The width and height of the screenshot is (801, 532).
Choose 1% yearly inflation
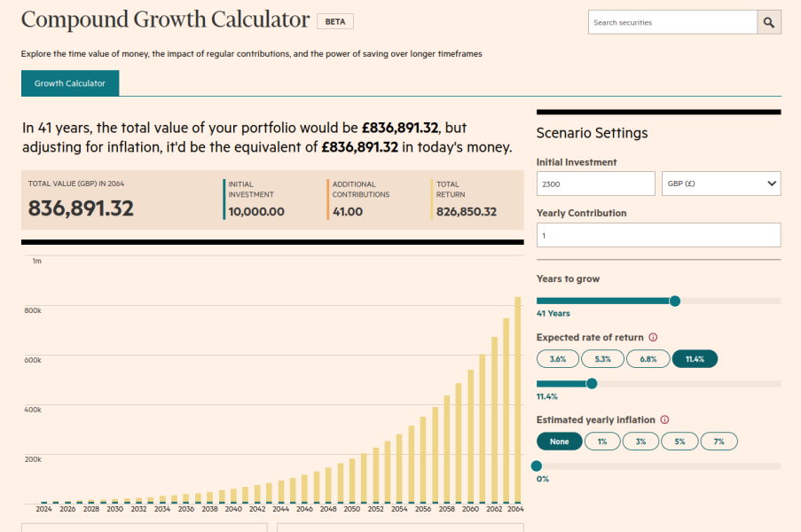602,442
